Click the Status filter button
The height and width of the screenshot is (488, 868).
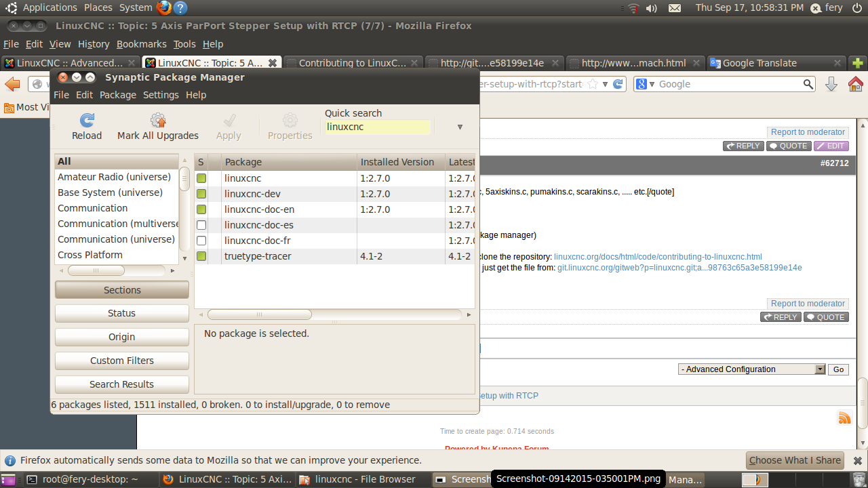pos(122,313)
